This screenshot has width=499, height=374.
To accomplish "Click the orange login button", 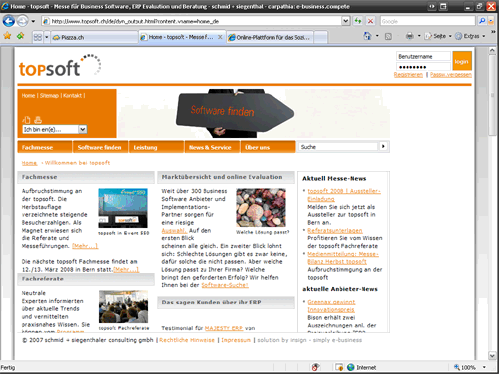I will [x=462, y=61].
